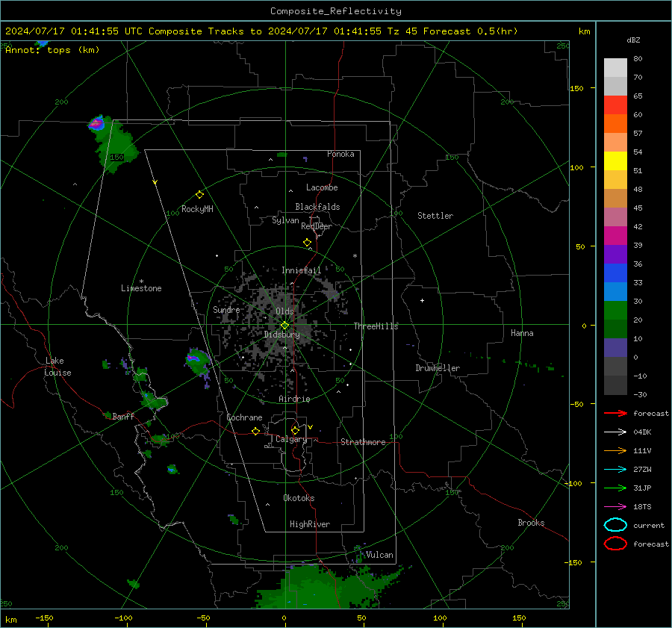Click the red forecast ellipse legend icon

(615, 544)
